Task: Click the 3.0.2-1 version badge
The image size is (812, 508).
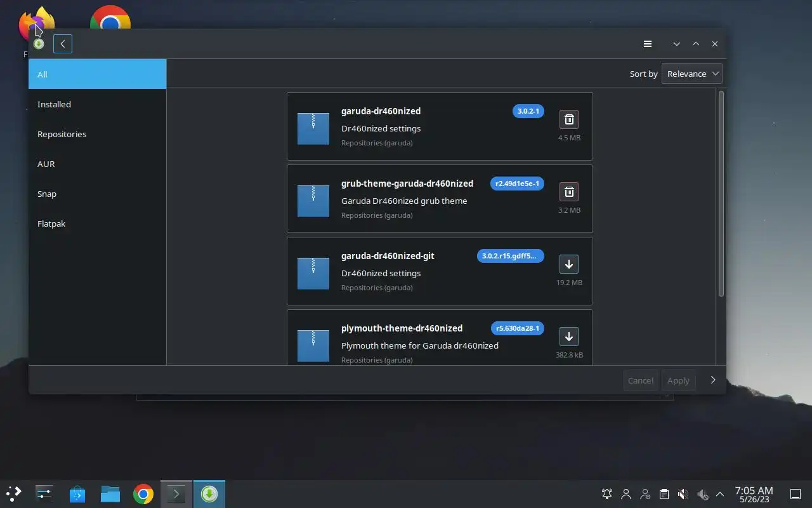Action: (x=528, y=111)
